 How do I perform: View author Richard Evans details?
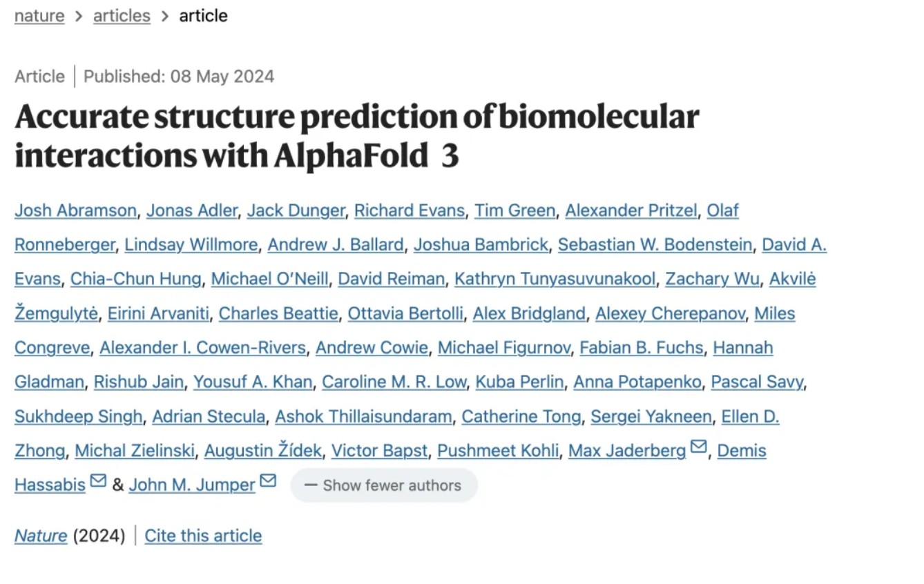pos(409,211)
